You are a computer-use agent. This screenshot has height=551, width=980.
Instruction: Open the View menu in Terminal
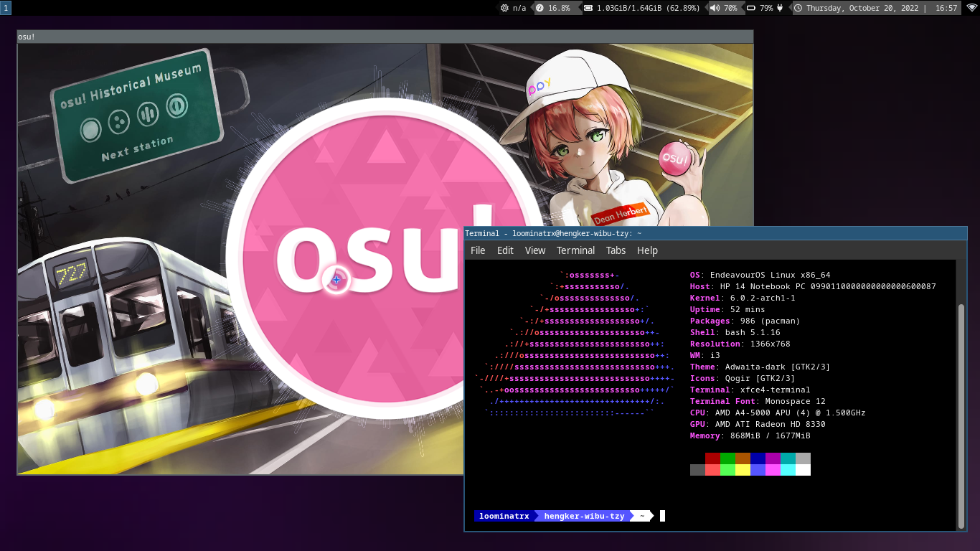535,250
